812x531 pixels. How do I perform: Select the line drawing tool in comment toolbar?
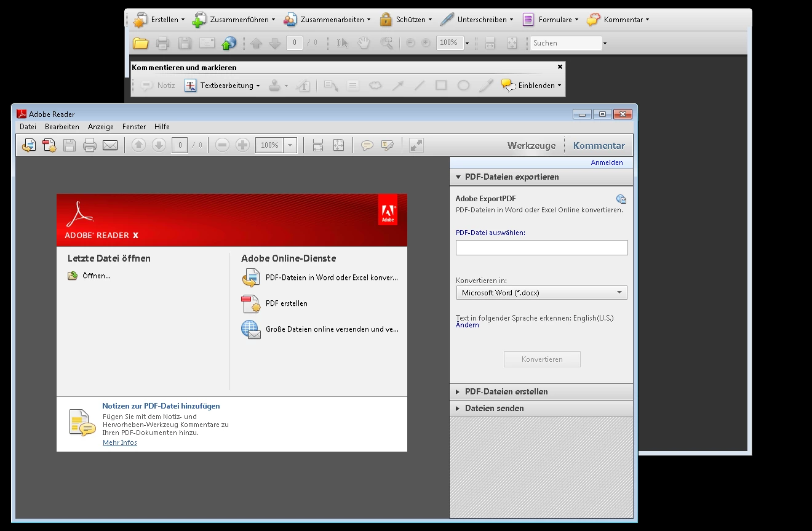[x=420, y=86]
